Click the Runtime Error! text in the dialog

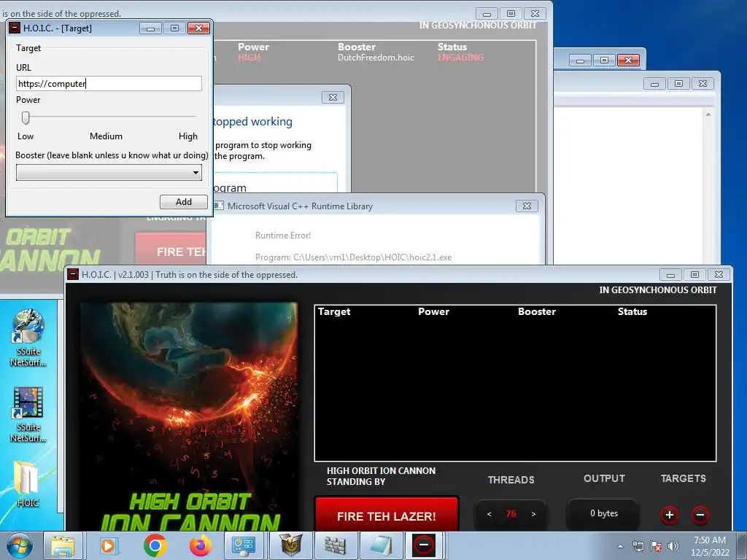click(x=283, y=236)
